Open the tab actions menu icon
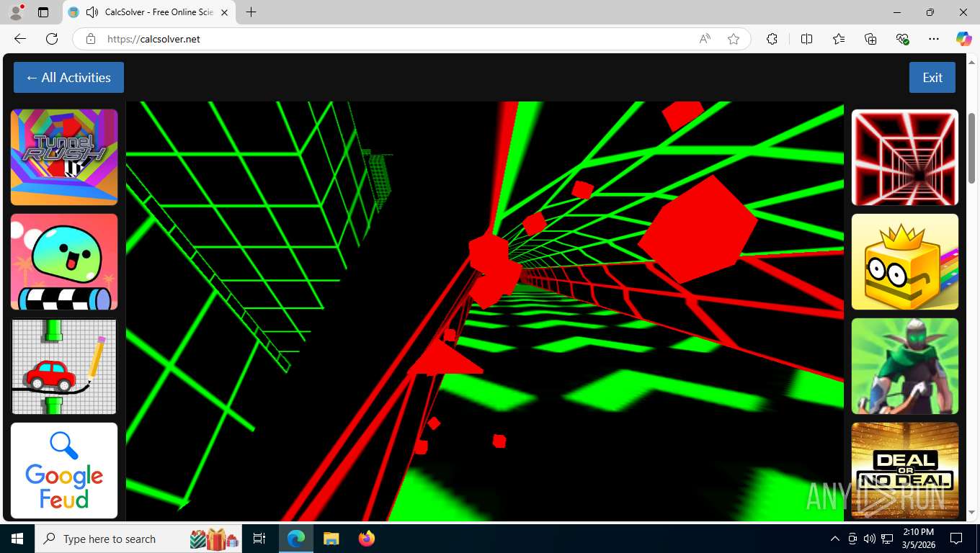Viewport: 980px width, 553px height. pos(43,12)
